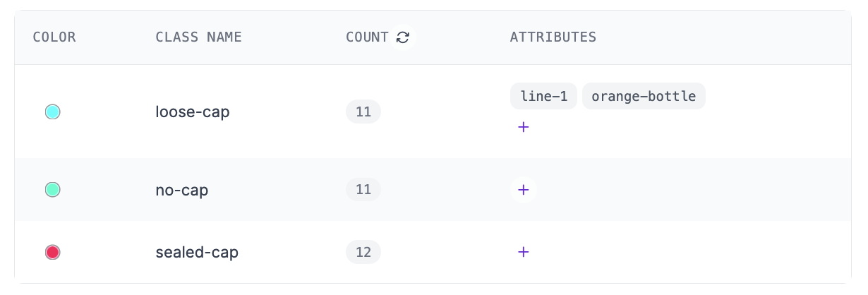Open the loose-cap cyan color swatch
This screenshot has width=868, height=295.
pos(53,112)
